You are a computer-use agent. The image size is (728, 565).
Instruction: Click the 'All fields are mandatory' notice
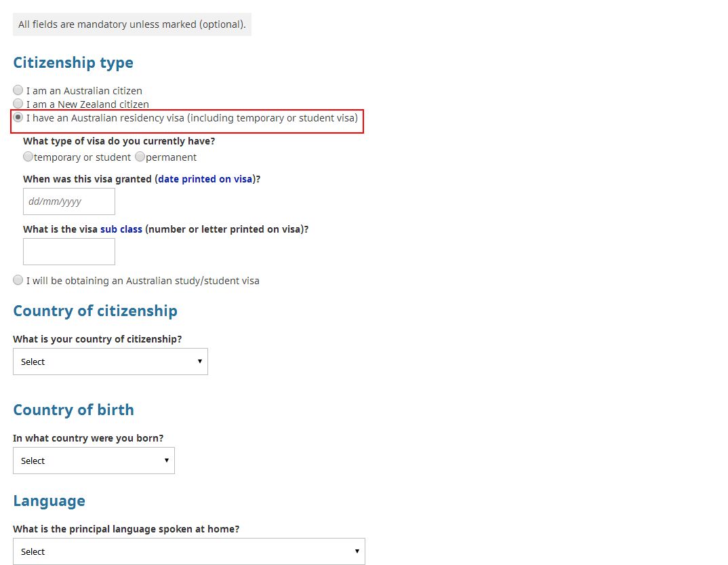coord(132,24)
